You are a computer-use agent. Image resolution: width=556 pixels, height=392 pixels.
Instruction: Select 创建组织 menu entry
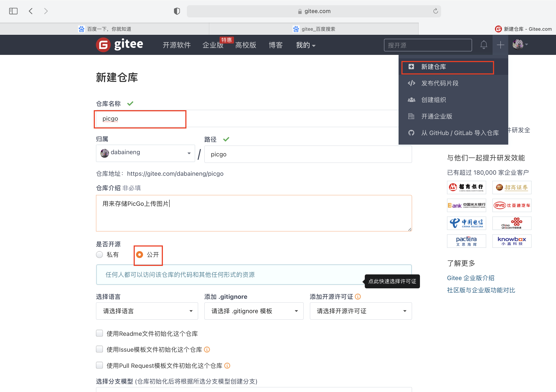453,100
